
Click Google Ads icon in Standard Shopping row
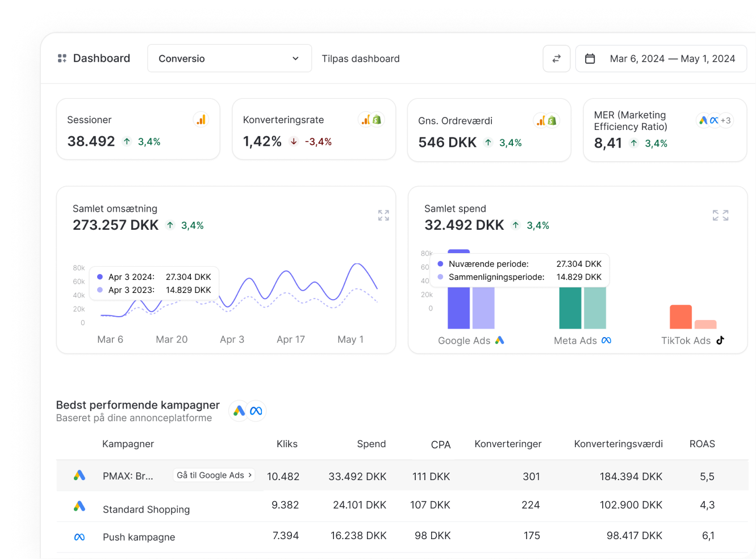80,506
